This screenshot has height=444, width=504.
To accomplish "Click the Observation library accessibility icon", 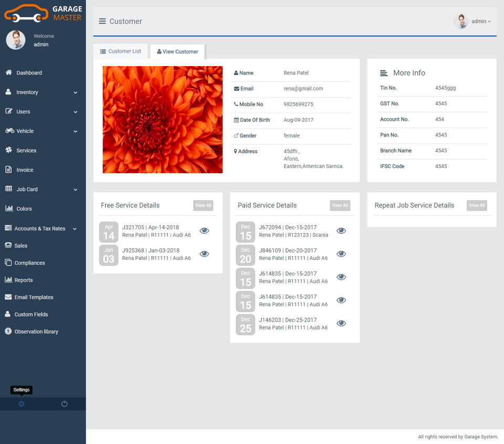I will click(8, 331).
